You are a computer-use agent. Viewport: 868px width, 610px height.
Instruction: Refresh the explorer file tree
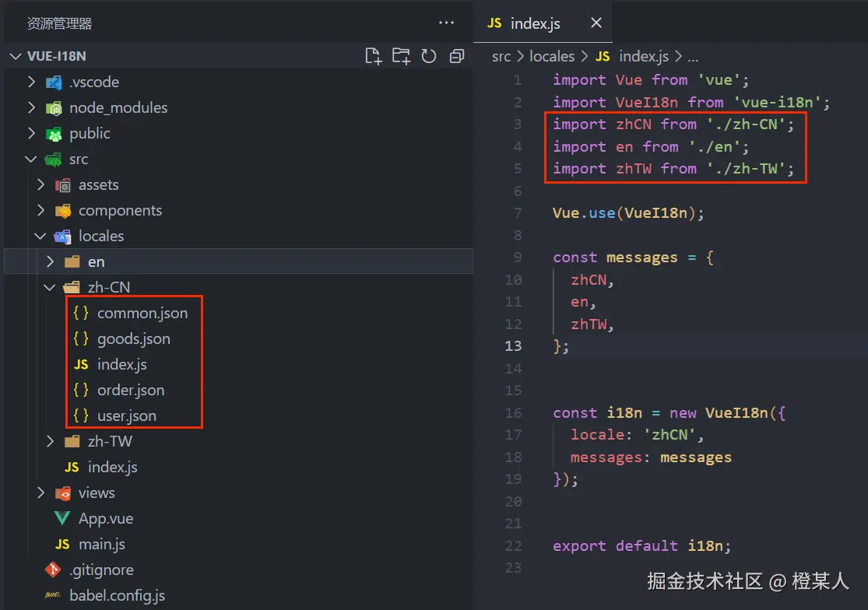click(x=428, y=56)
